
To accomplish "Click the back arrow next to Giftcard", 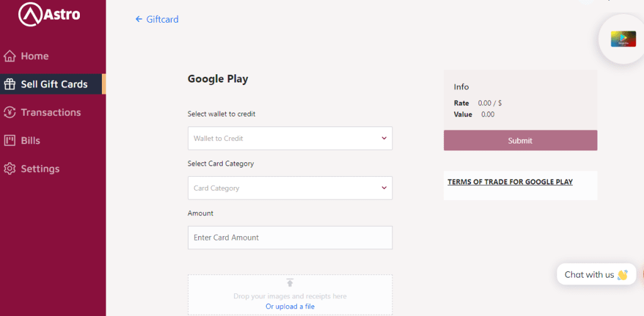I will (139, 19).
